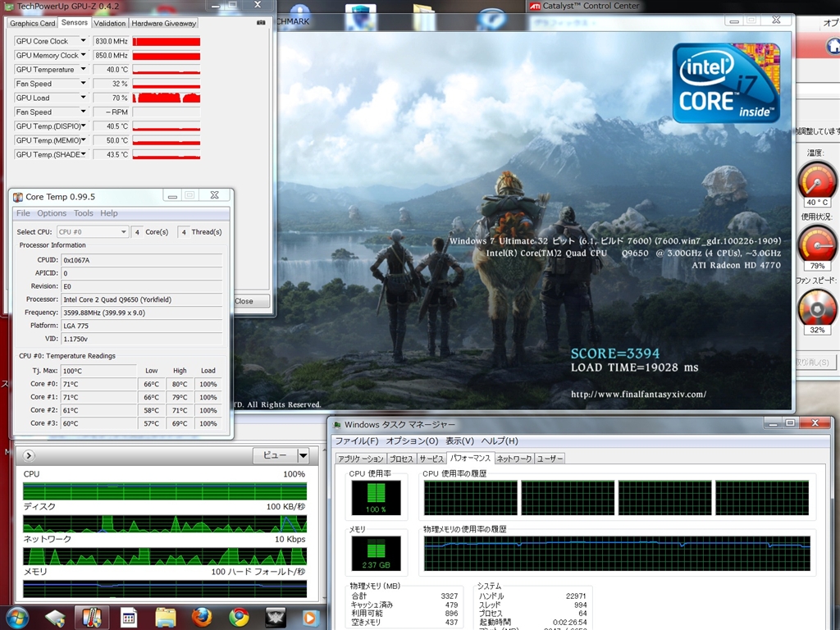Screen dimensions: 840x630
Task: Switch to the Graphics Card tab
Action: pos(33,23)
